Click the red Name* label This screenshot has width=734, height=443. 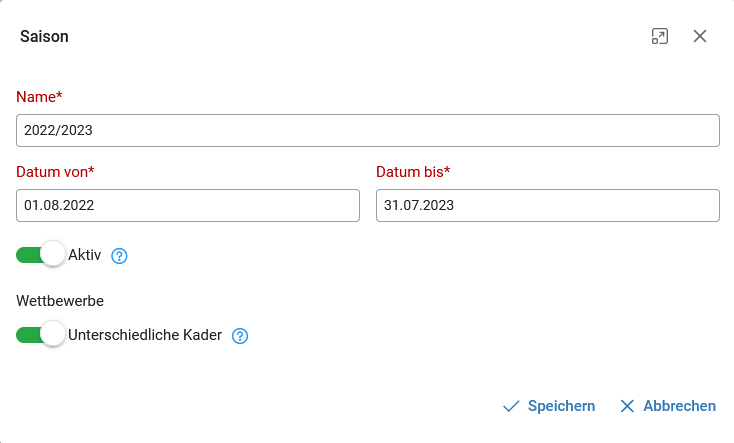[x=39, y=96]
